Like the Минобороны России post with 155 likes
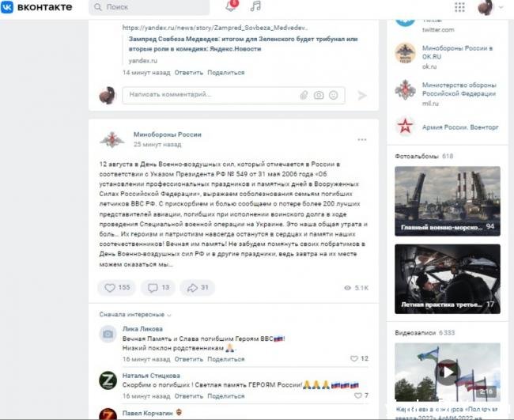 pos(117,288)
